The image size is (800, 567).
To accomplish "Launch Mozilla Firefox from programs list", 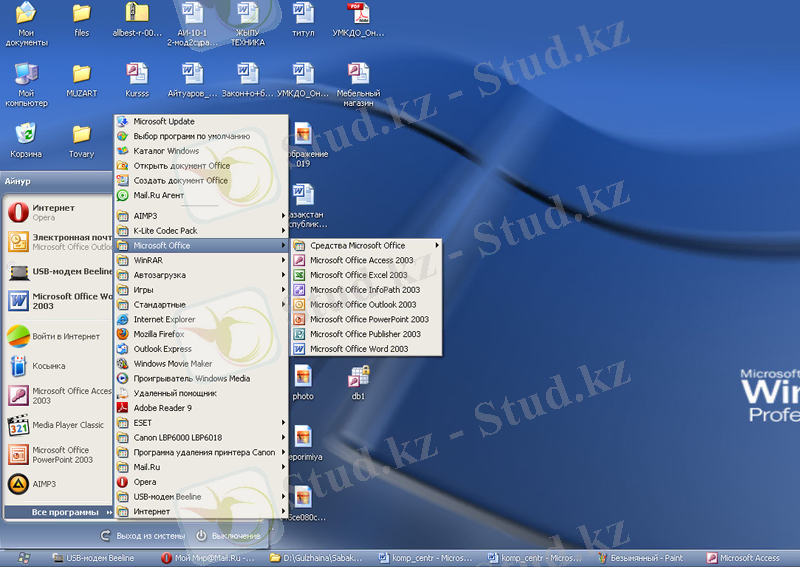I will coord(158,334).
